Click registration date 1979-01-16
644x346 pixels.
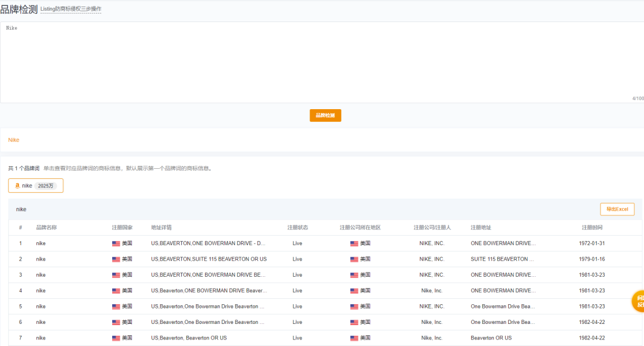coord(592,259)
